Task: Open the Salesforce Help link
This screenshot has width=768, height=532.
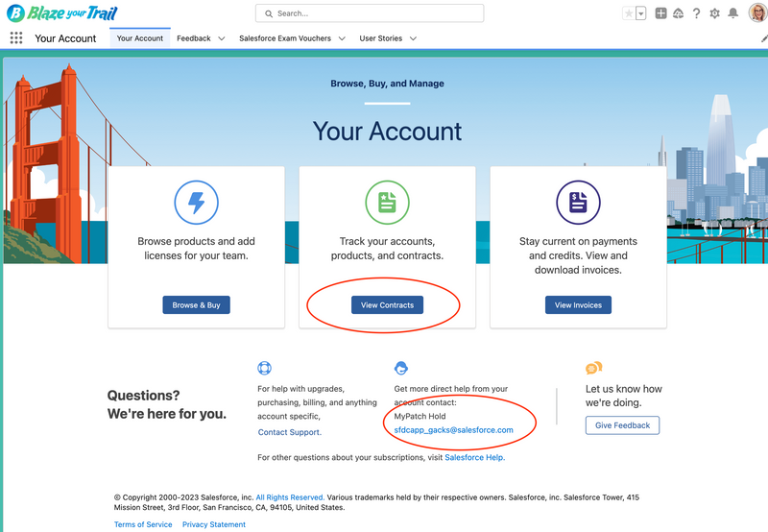Action: tap(474, 457)
